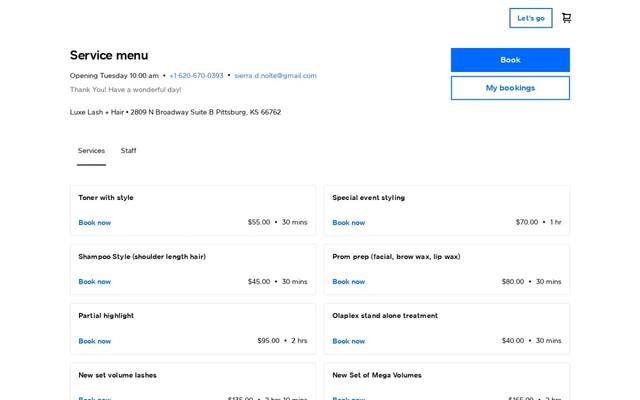640x400 pixels.
Task: Click the $40.00 price text
Action: pos(513,340)
